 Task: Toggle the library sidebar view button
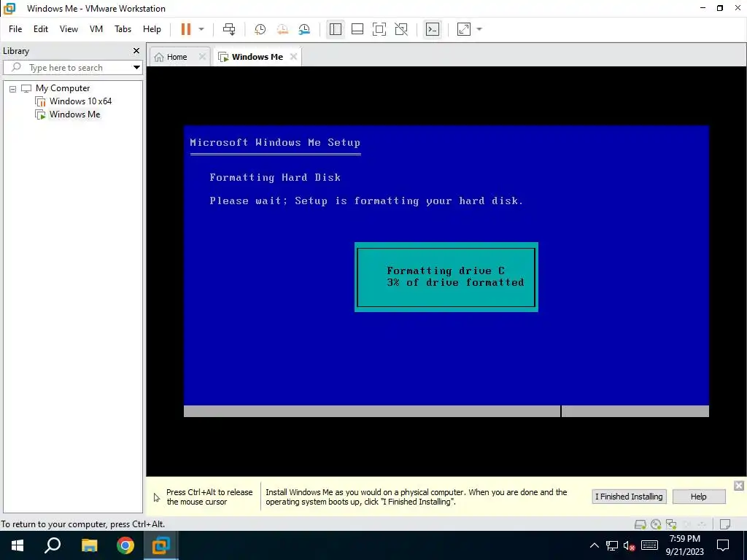(x=336, y=29)
